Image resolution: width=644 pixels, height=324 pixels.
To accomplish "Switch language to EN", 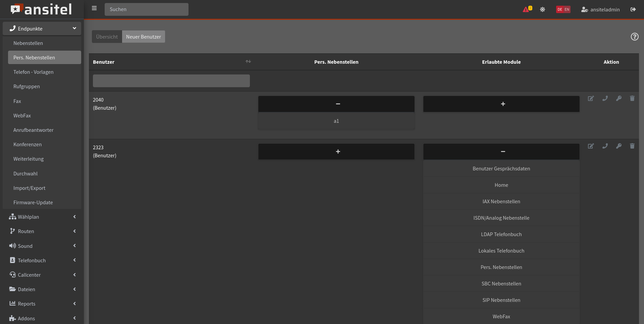I will pyautogui.click(x=567, y=9).
